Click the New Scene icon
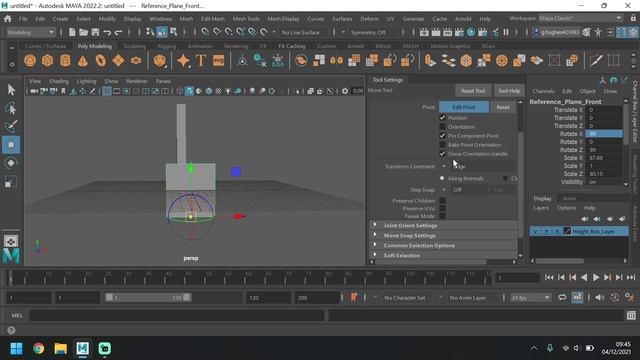Viewport: 640px width, 360px height. 72,32
